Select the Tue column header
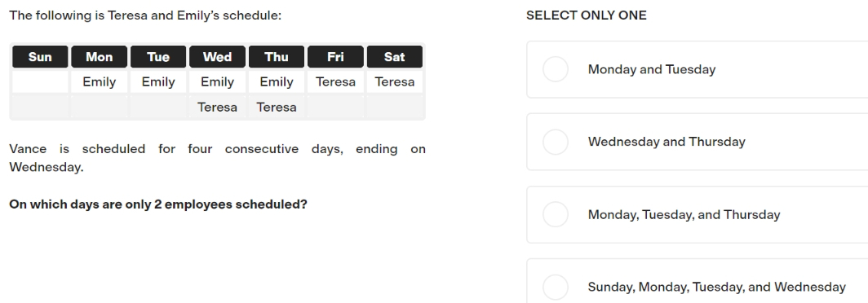The height and width of the screenshot is (303, 868). 158,57
